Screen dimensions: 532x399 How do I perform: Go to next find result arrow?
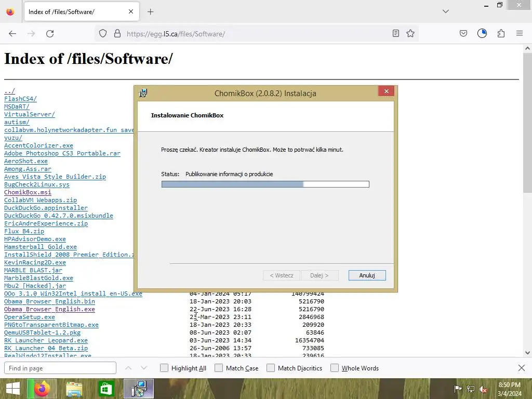pyautogui.click(x=144, y=368)
